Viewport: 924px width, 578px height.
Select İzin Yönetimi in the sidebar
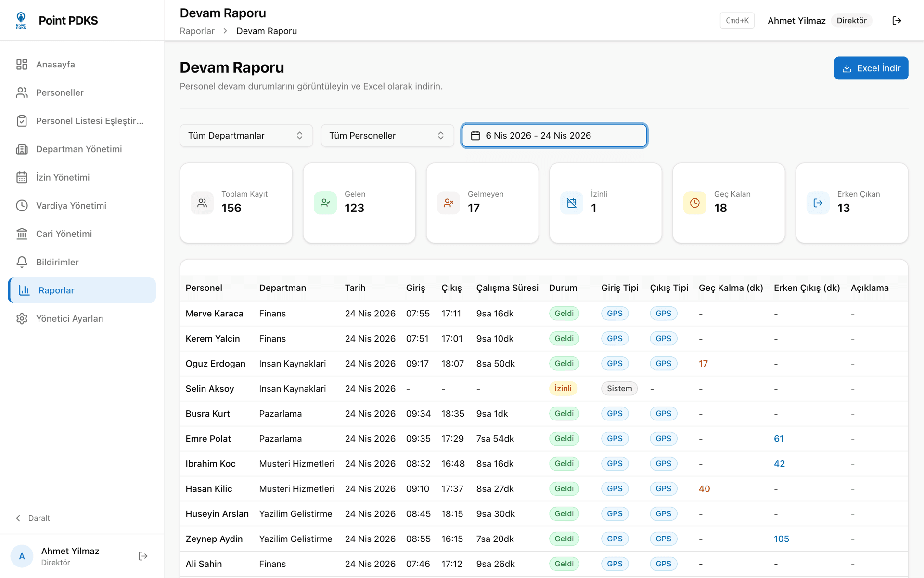[x=82, y=177]
